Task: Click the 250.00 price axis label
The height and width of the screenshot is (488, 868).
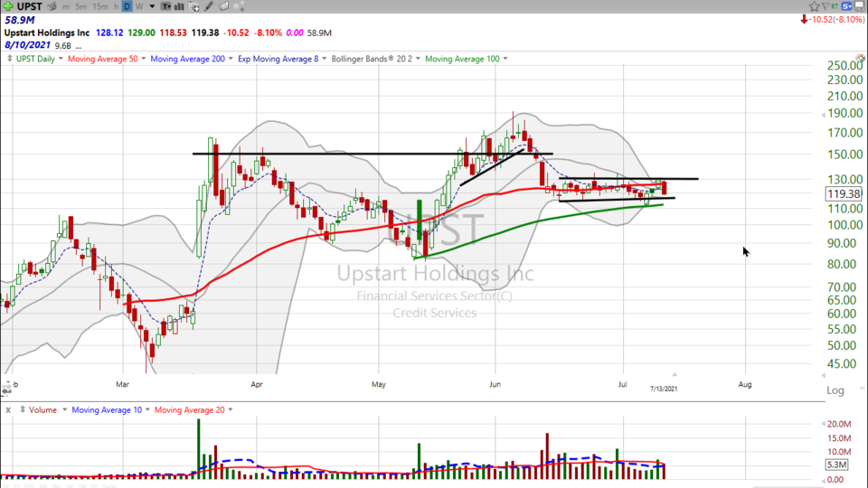Action: 844,65
